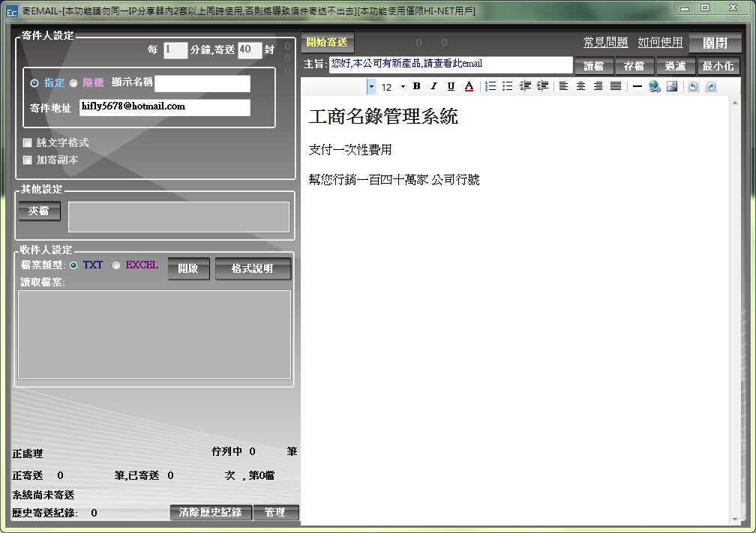The height and width of the screenshot is (533, 756).
Task: Toggle bold text formatting
Action: (416, 86)
